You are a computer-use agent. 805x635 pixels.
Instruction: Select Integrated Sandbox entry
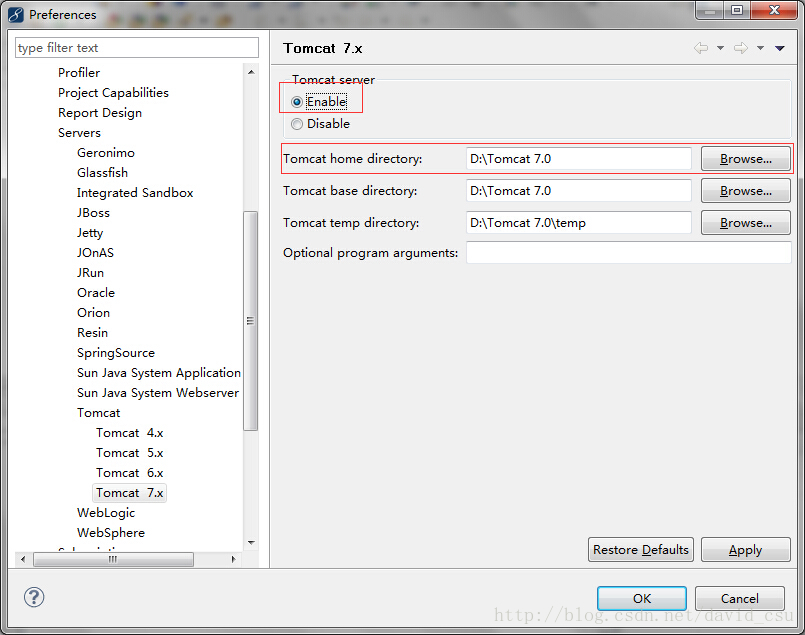pos(135,193)
